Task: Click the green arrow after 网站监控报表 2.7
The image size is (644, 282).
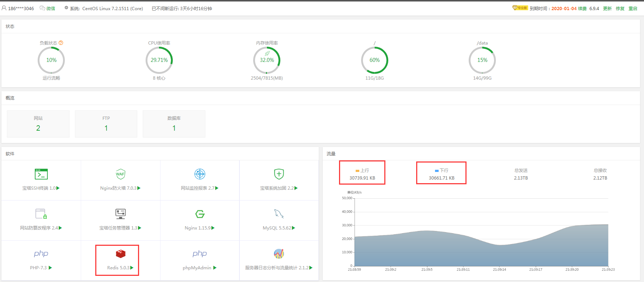Action: click(217, 188)
